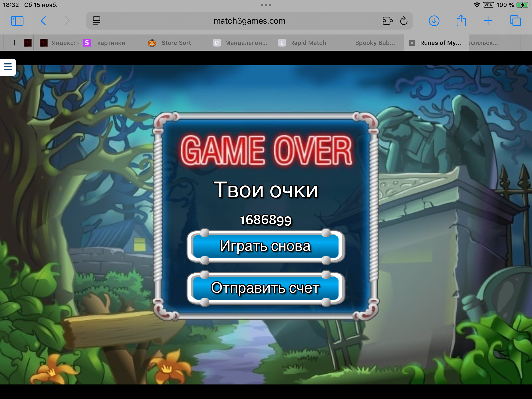The image size is (532, 399).
Task: Open the картинки tab
Action: (111, 43)
